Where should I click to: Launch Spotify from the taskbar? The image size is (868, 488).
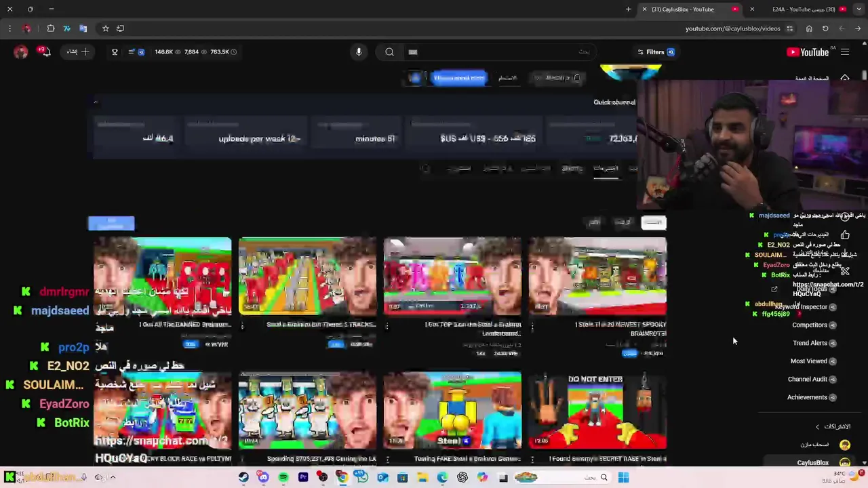[283, 477]
